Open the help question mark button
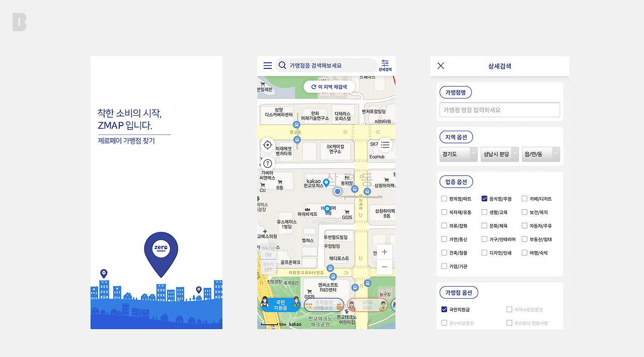This screenshot has height=357, width=644. pos(268,163)
